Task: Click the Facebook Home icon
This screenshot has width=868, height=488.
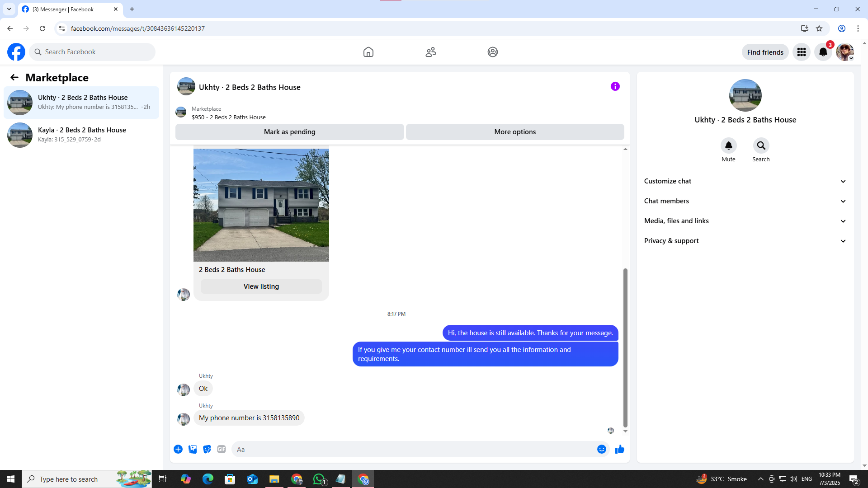Action: (368, 52)
